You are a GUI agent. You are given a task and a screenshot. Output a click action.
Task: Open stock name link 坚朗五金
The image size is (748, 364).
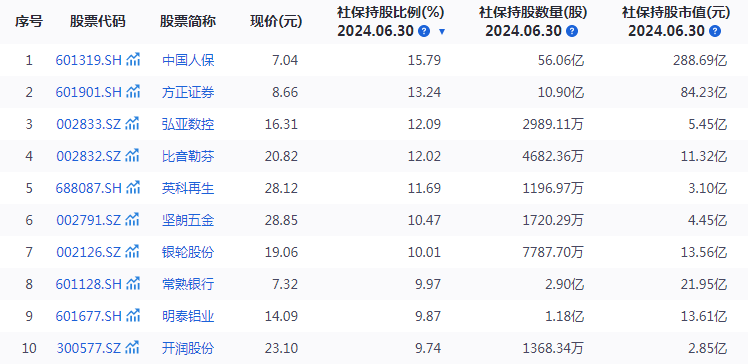click(x=188, y=220)
